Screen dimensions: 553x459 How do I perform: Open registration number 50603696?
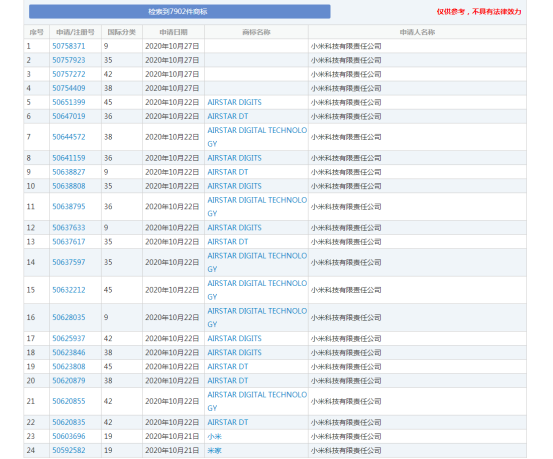pos(69,436)
